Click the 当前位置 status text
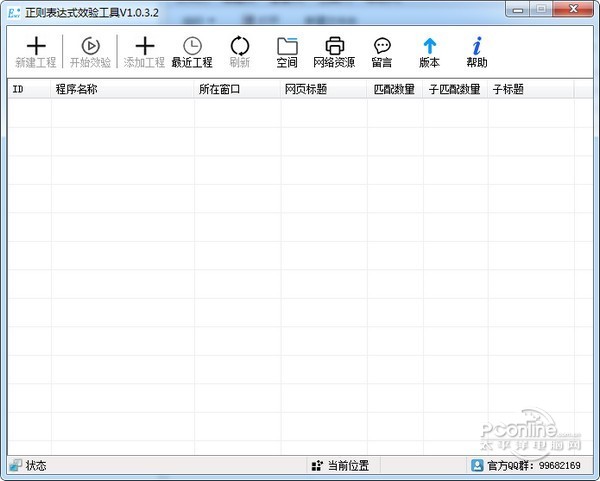This screenshot has width=600, height=481. click(349, 466)
